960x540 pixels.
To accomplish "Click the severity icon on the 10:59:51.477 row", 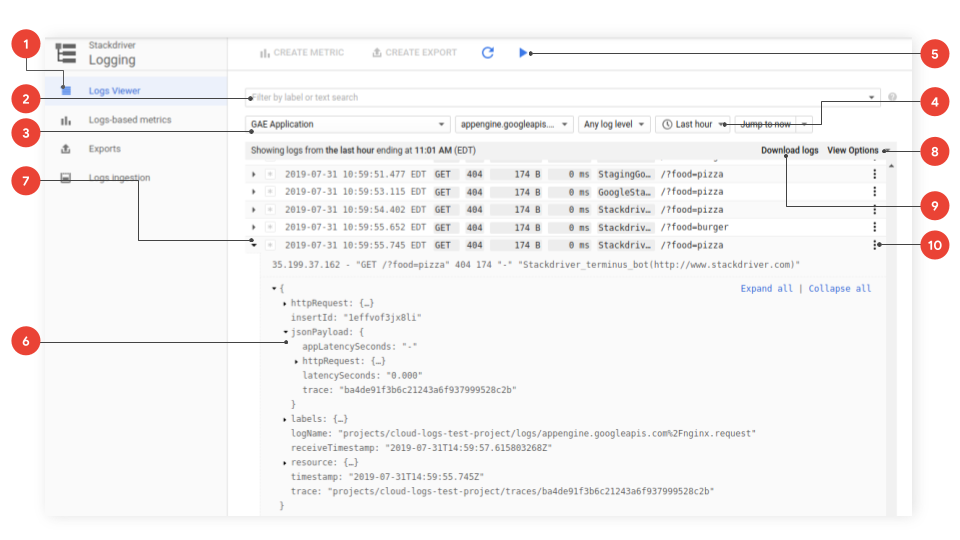I will [x=270, y=174].
